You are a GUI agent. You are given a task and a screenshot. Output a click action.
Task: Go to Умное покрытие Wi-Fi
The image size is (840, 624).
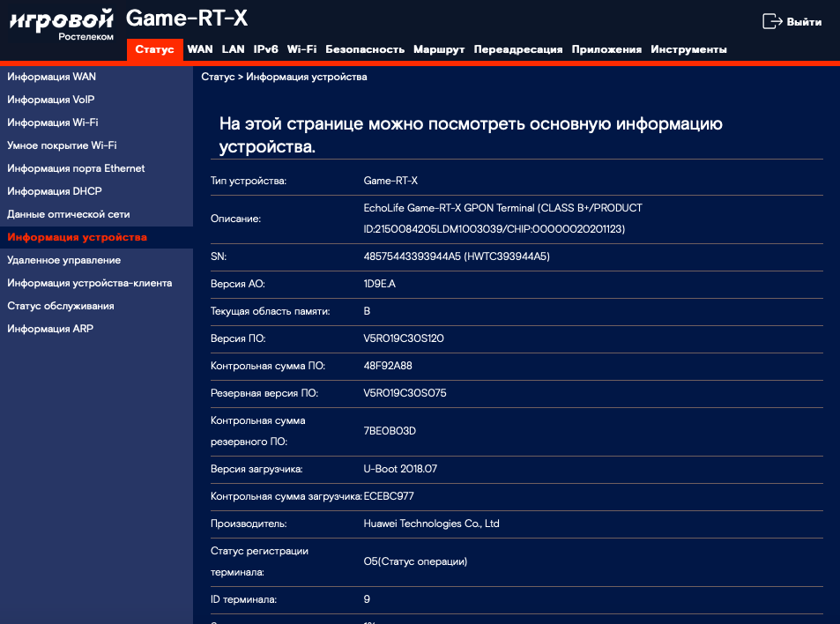point(62,145)
